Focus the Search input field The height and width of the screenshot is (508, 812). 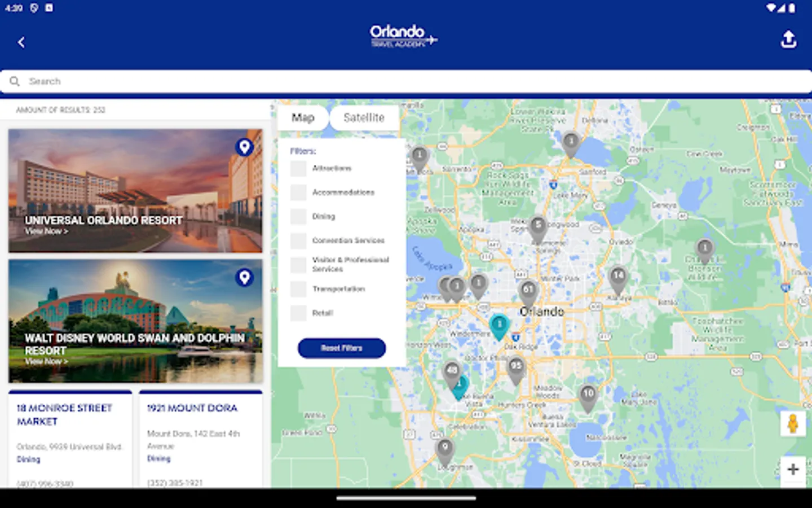tap(406, 81)
